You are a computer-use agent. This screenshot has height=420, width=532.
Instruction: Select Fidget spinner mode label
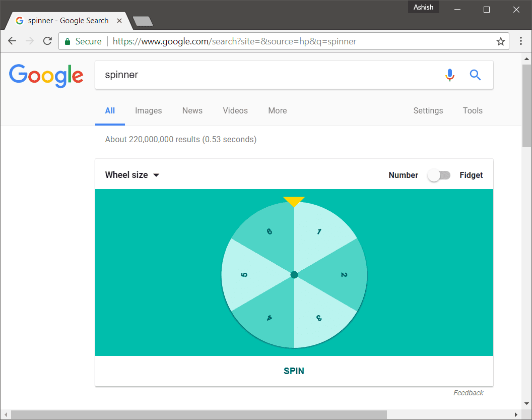click(471, 175)
